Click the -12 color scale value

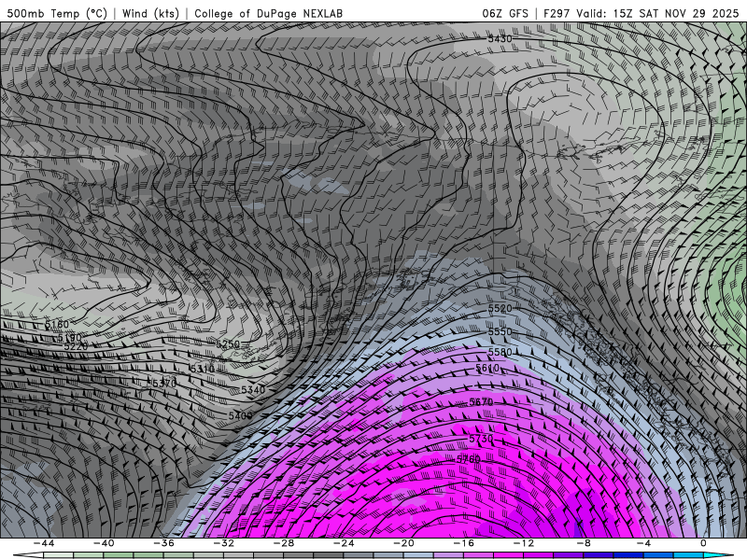(x=524, y=543)
